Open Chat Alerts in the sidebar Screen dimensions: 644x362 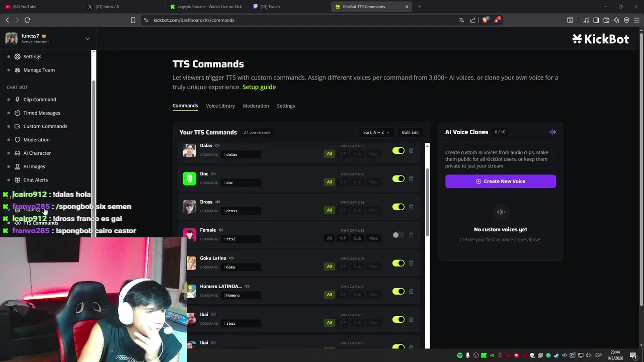point(35,180)
